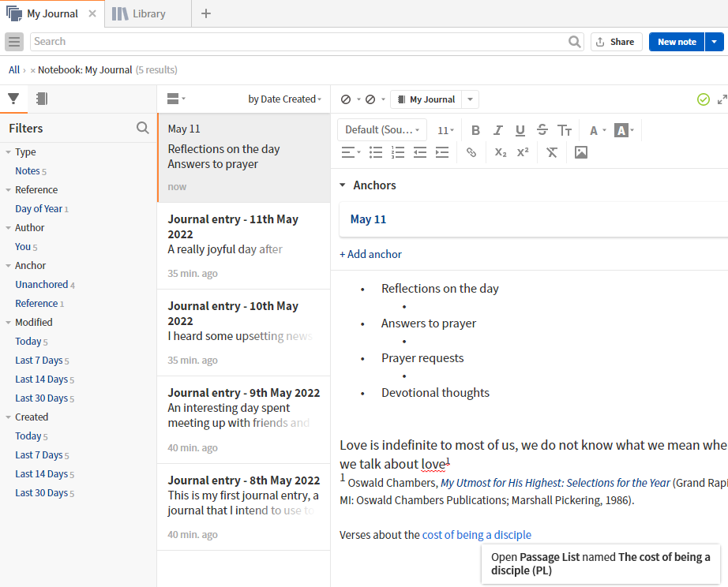Click the search magnifier icon in search bar

(574, 42)
